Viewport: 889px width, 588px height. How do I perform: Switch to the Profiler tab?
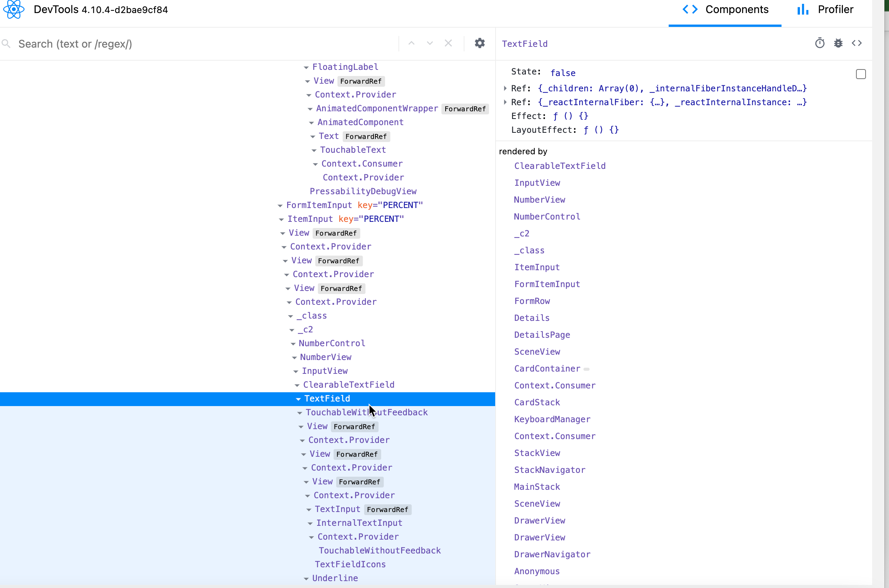click(x=825, y=10)
